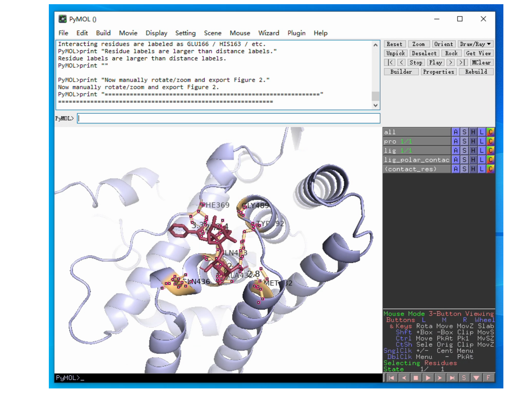Open Hide menu (H) for 'lig'

[473, 150]
